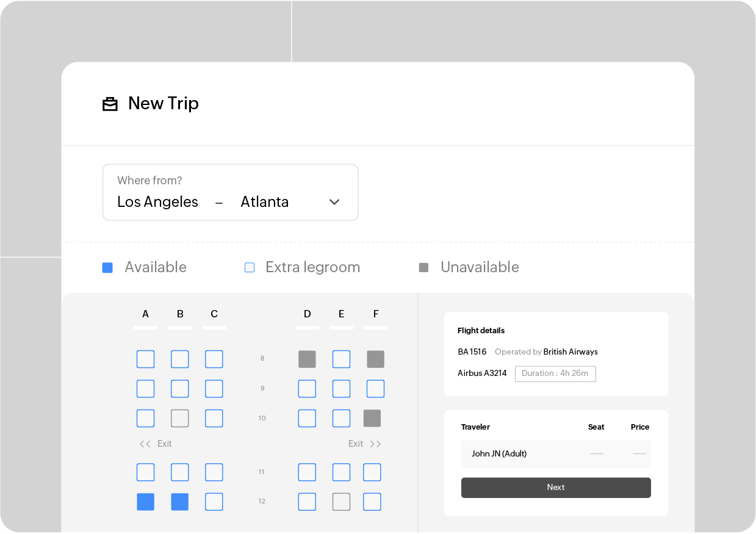The height and width of the screenshot is (534, 756).
Task: Deselect the highlighted seat 12A
Action: click(x=145, y=502)
